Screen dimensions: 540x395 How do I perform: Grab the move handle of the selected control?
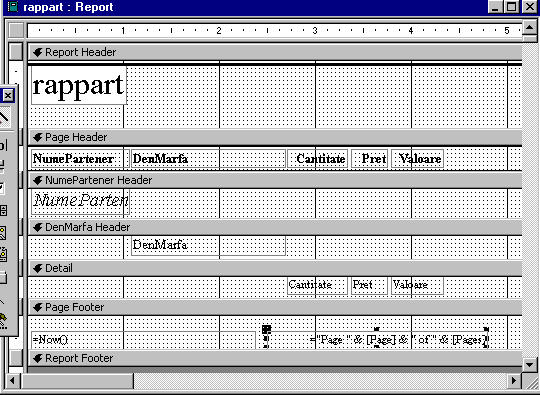(267, 329)
